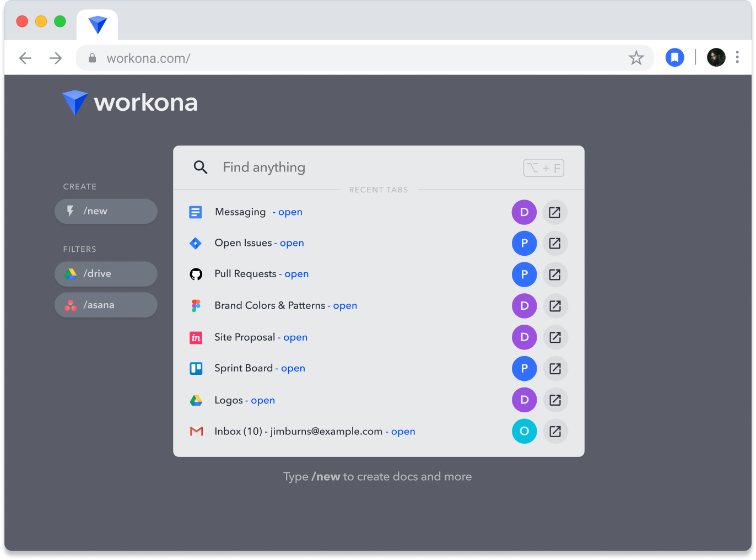Click the open-external icon for Inbox row

pos(555,432)
